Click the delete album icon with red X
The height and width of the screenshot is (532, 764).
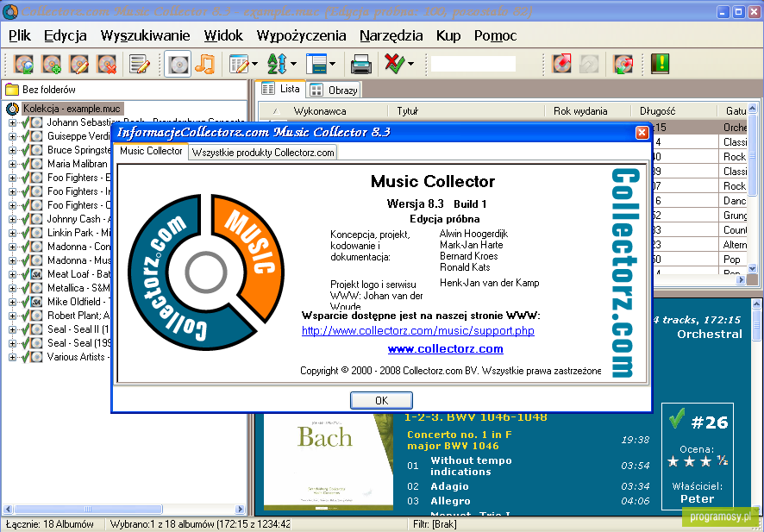(x=107, y=64)
